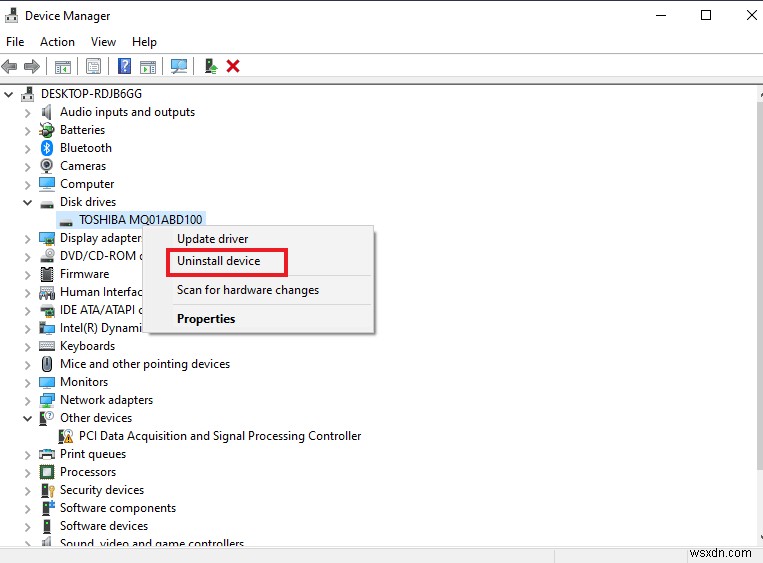Click the Software components icon

pyautogui.click(x=48, y=508)
